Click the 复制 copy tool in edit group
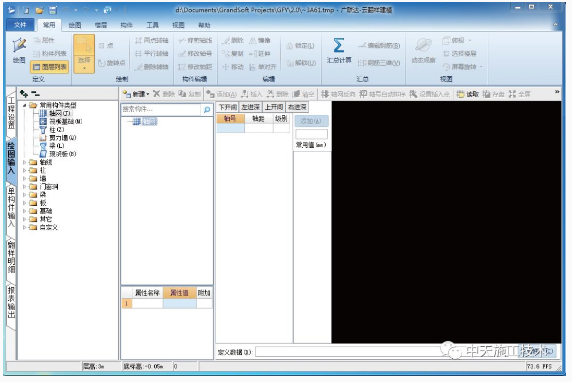 (233, 54)
